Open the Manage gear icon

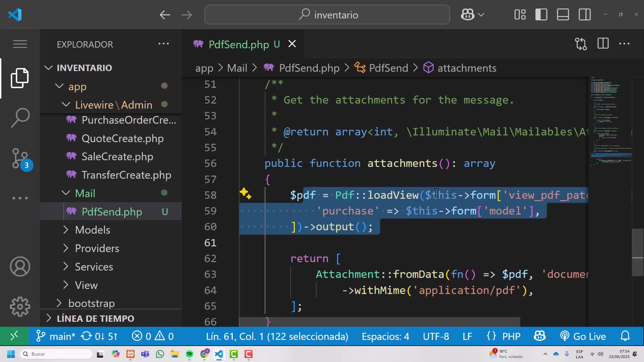[20, 306]
